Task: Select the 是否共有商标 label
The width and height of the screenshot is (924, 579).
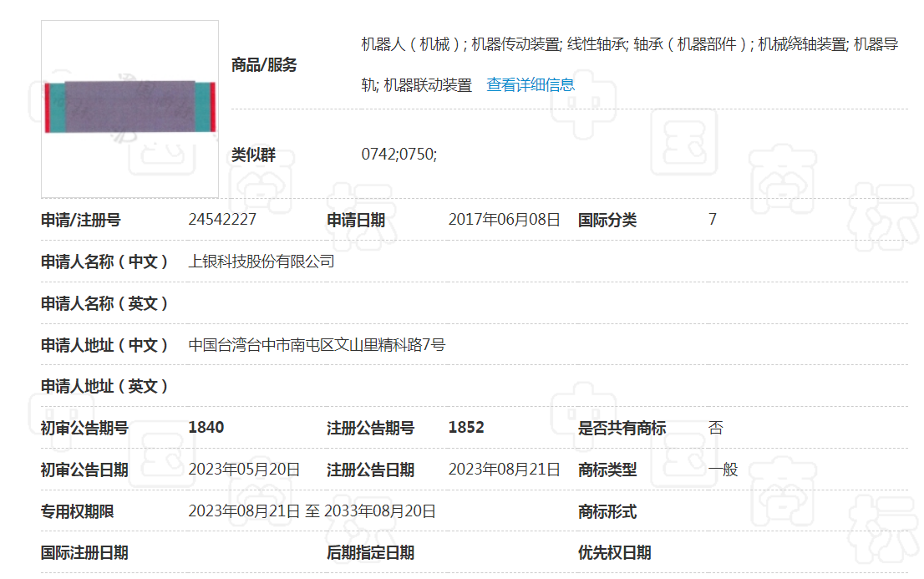Action: pos(622,429)
